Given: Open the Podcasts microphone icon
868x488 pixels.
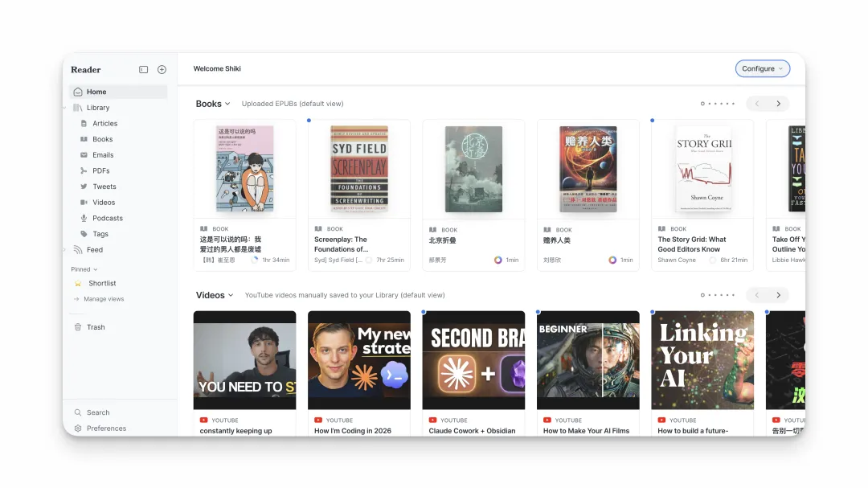Looking at the screenshot, I should tap(84, 219).
